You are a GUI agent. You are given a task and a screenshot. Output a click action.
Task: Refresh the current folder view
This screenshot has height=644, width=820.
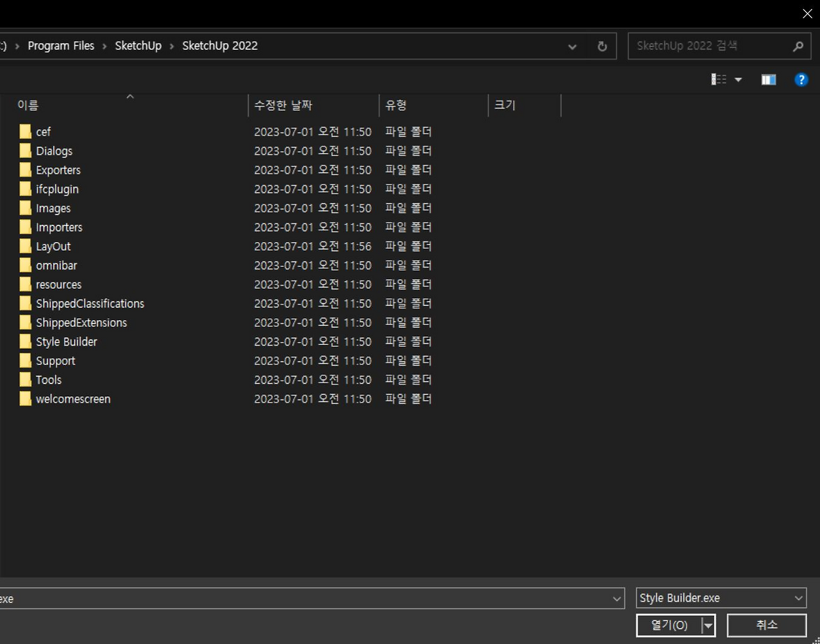[602, 46]
